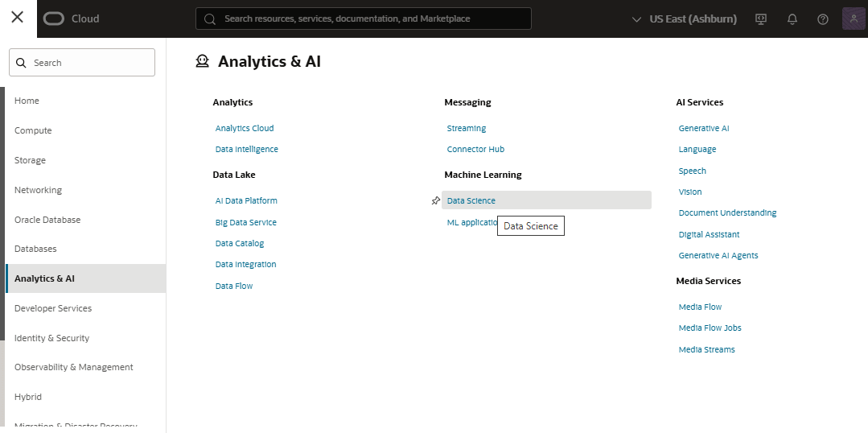Open the Data Integration link
This screenshot has width=868, height=433.
[245, 264]
